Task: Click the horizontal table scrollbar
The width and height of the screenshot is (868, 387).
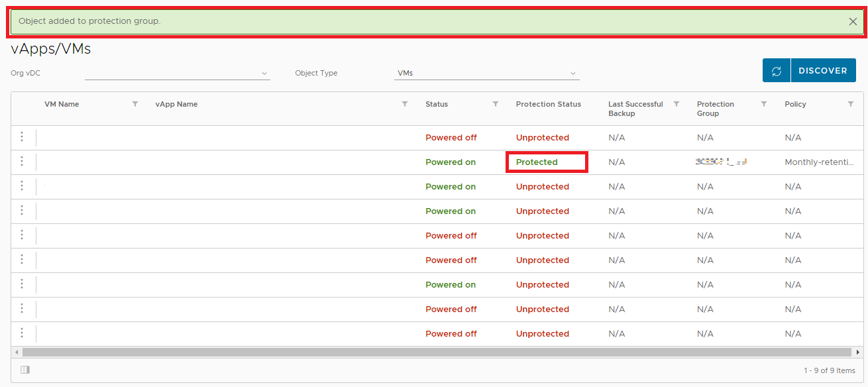Action: [436, 352]
